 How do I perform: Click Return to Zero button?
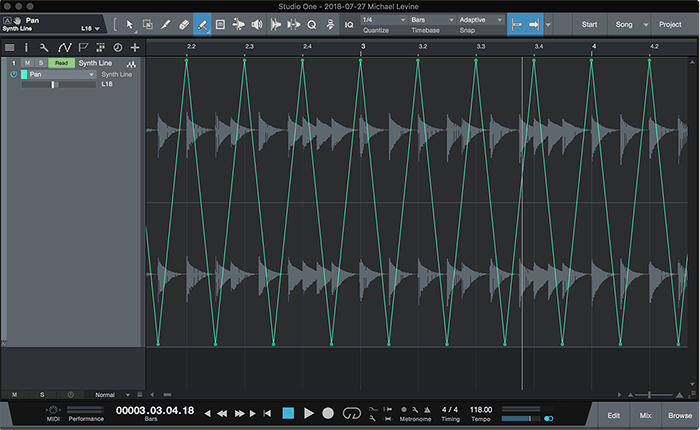tap(267, 413)
